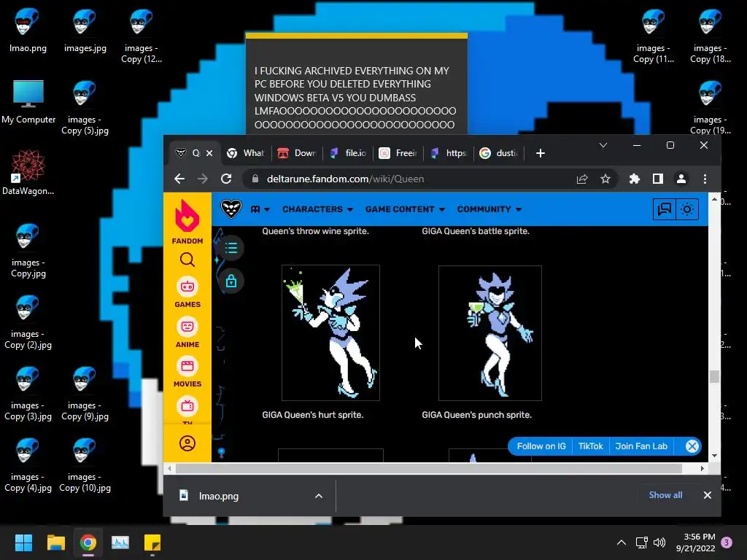747x560 pixels.
Task: Show hidden system tray icons
Action: (x=622, y=542)
